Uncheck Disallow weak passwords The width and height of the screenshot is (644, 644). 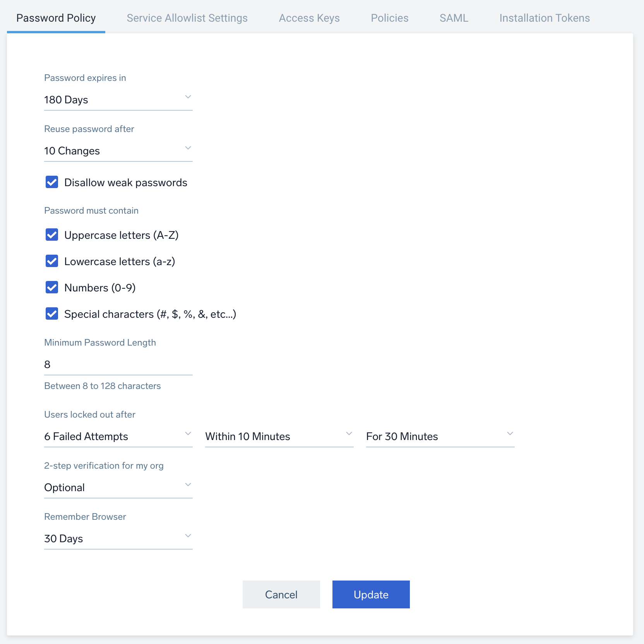(52, 182)
